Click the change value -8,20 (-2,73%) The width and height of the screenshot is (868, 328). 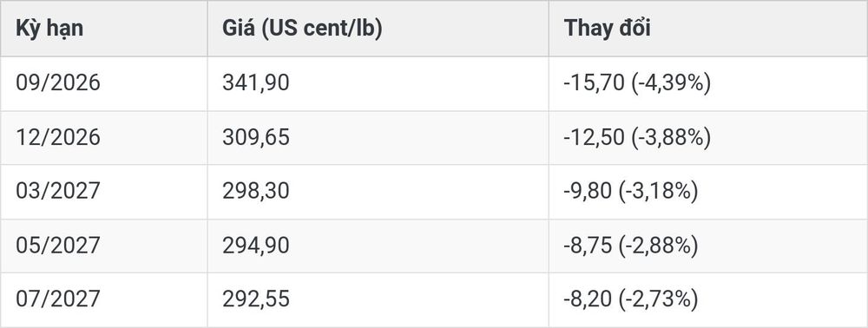pyautogui.click(x=630, y=299)
